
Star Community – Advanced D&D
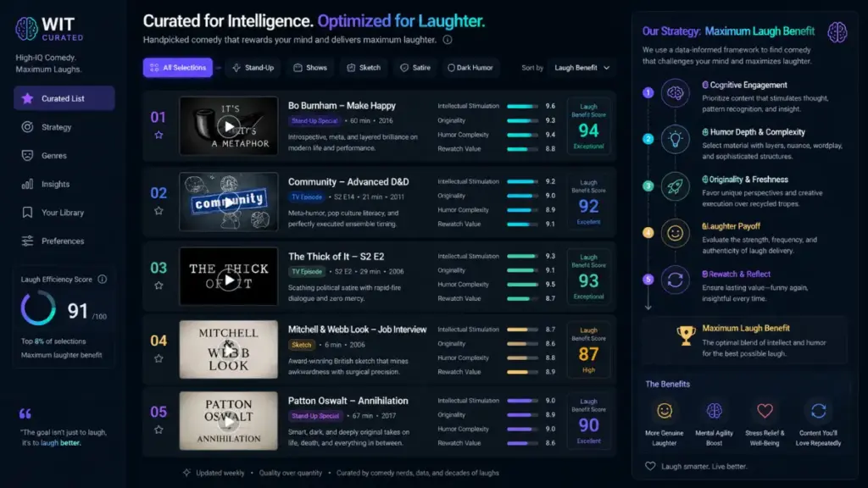[159, 211]
